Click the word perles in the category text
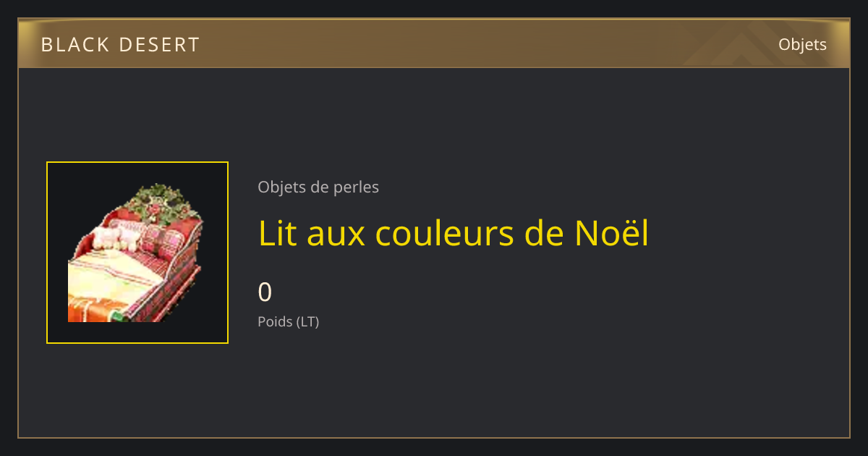This screenshot has height=456, width=868. point(356,187)
